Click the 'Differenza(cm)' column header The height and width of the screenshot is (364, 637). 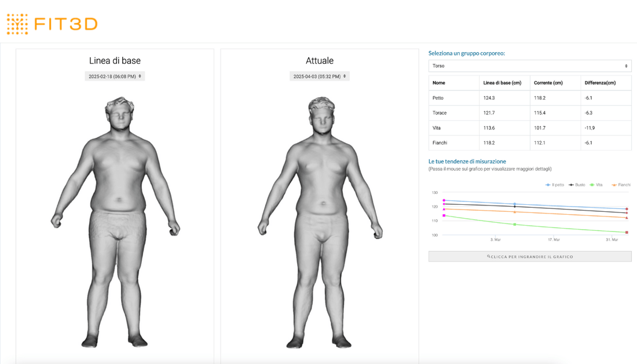(600, 83)
